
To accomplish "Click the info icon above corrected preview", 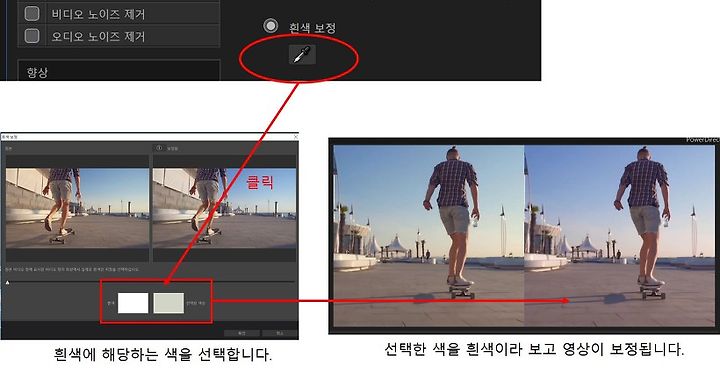I will 159,148.
